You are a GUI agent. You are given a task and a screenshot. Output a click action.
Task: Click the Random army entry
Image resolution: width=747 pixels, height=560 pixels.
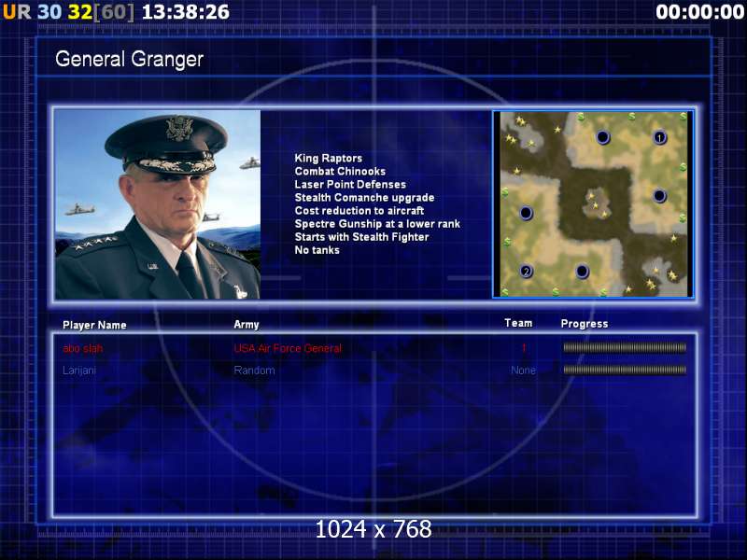pos(254,370)
